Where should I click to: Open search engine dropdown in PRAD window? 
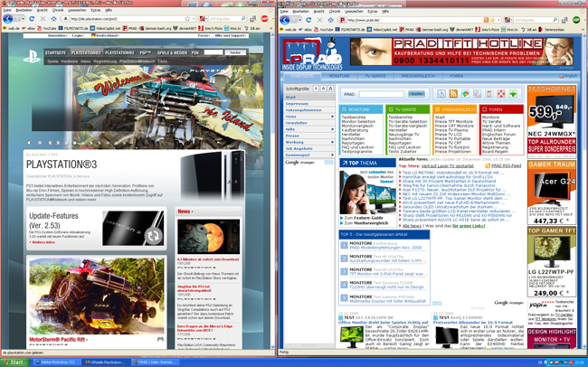510,20
